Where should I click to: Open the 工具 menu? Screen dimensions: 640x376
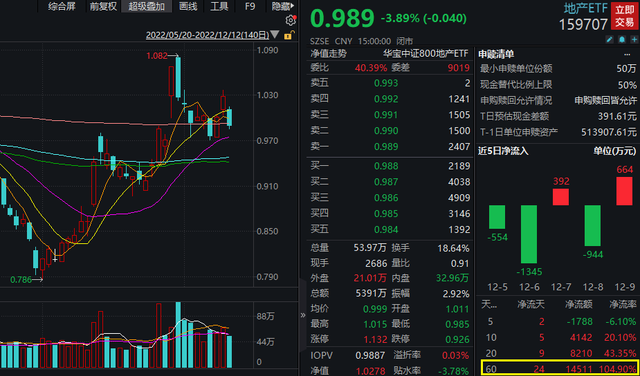[219, 7]
